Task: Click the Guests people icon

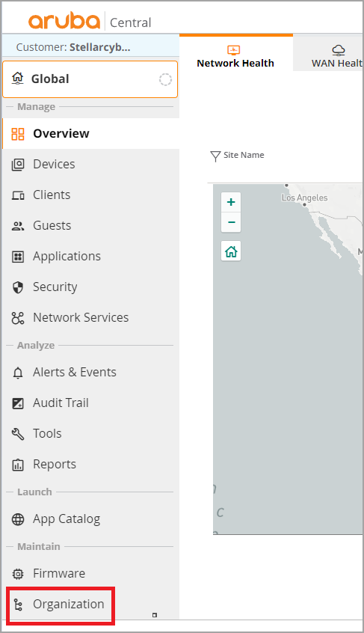Action: 18,226
